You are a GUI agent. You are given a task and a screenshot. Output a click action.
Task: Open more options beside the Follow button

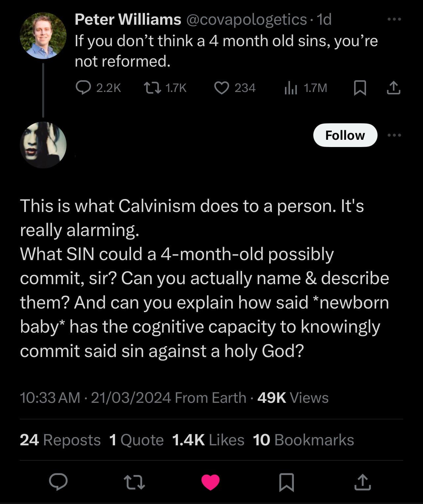click(x=394, y=135)
